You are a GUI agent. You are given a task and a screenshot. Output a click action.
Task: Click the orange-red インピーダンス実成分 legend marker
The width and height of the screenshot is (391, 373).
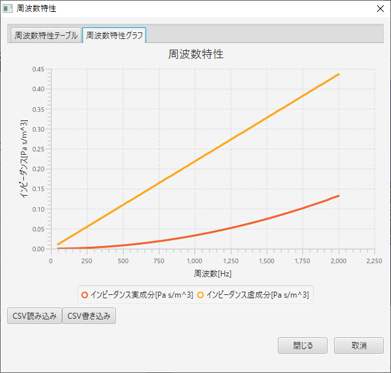[x=85, y=295]
